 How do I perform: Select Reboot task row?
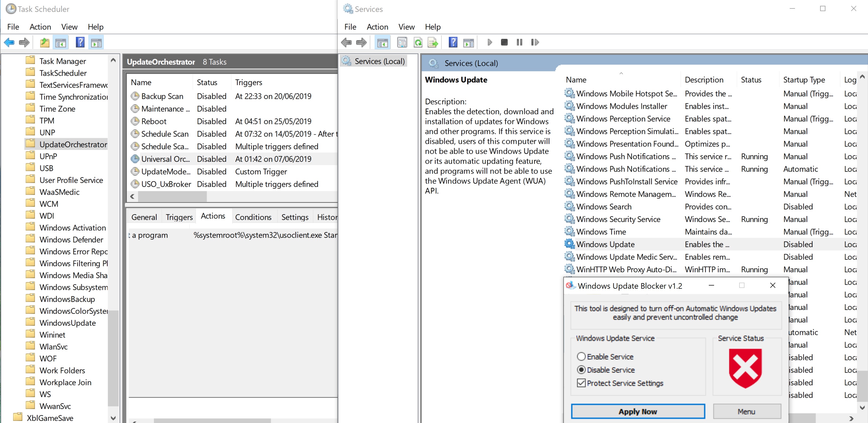[x=232, y=121]
